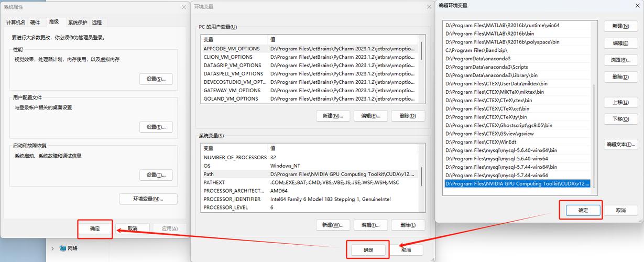Screen dimensions: 644x262
Task: Select the PROCESSOR_IDENTIFIER system variable
Action: [310, 199]
